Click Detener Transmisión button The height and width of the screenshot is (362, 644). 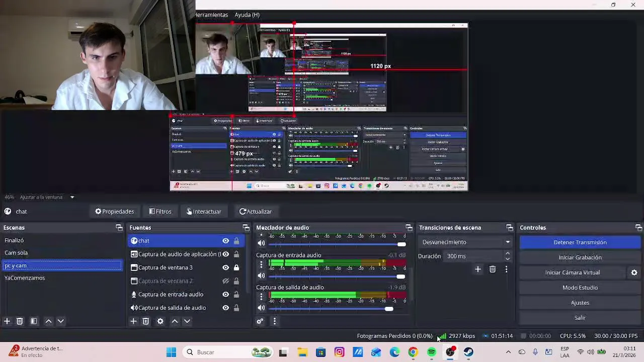[580, 242]
